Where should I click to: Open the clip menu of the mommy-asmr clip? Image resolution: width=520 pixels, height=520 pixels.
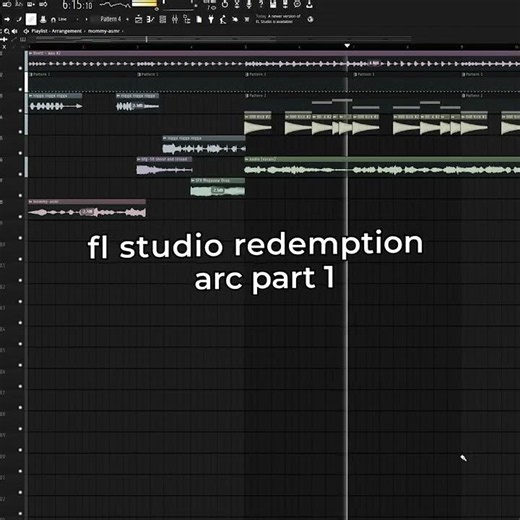pos(31,202)
